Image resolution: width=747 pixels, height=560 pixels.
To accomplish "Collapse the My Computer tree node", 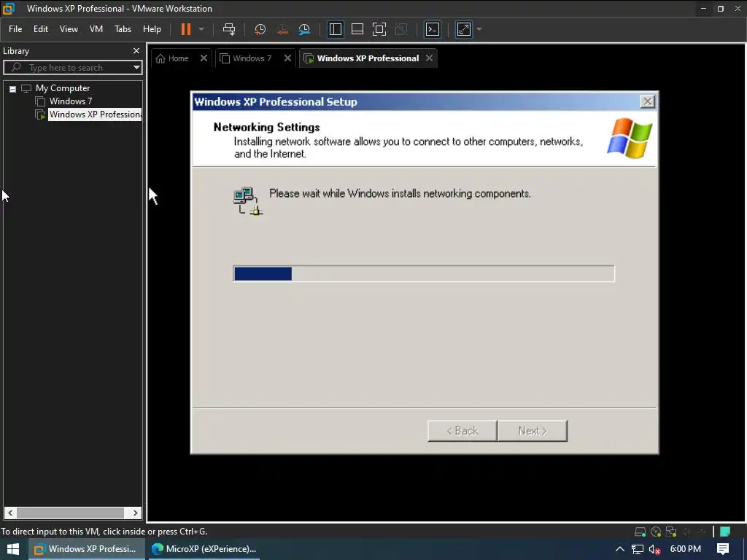I will (13, 89).
